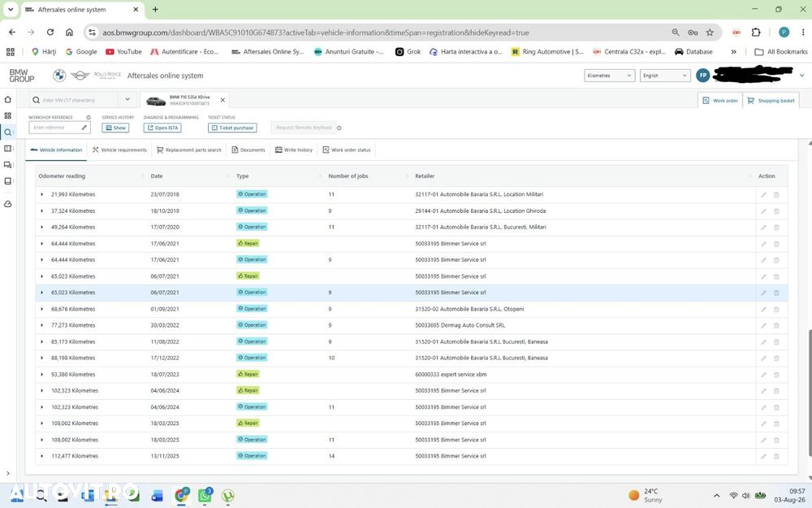Open the Shopping basket button
812x508 pixels.
coord(771,101)
